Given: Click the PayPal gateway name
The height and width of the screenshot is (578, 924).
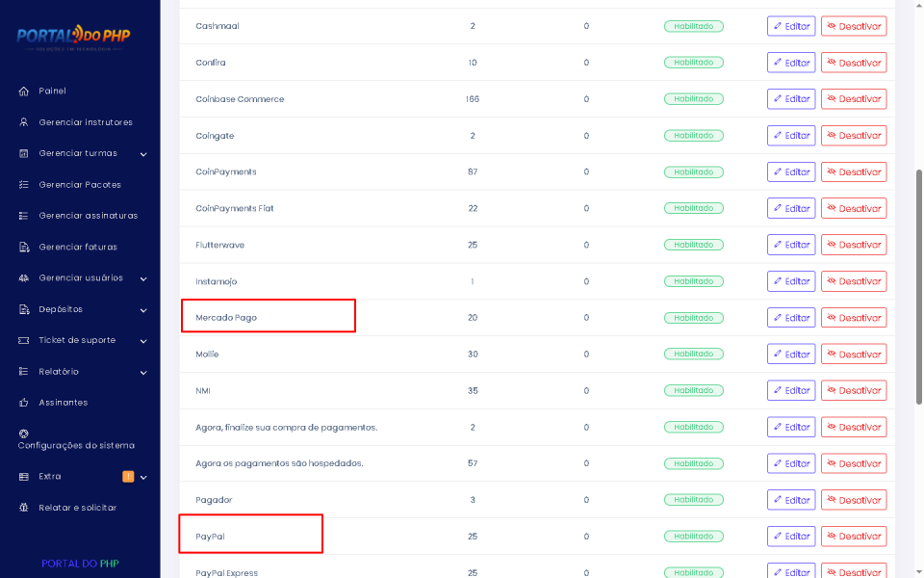Looking at the screenshot, I should point(211,537).
